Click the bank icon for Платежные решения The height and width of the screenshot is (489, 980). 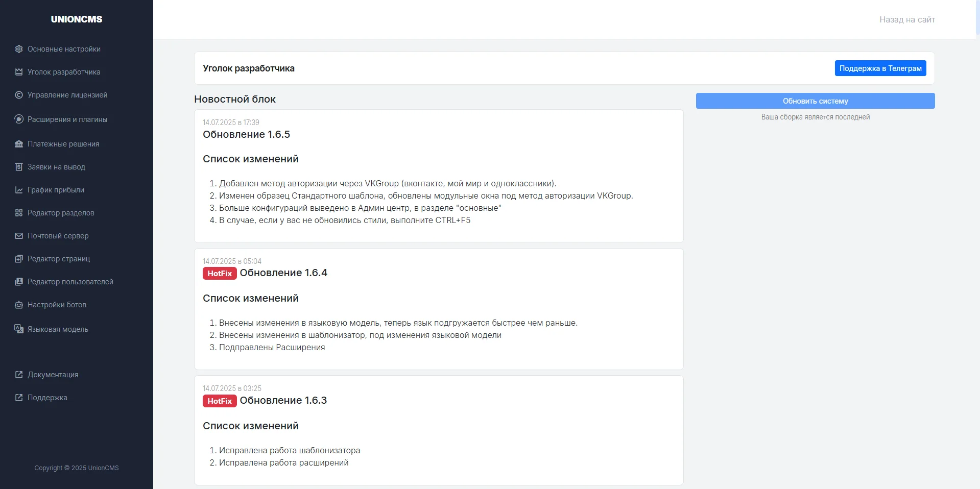(x=19, y=144)
